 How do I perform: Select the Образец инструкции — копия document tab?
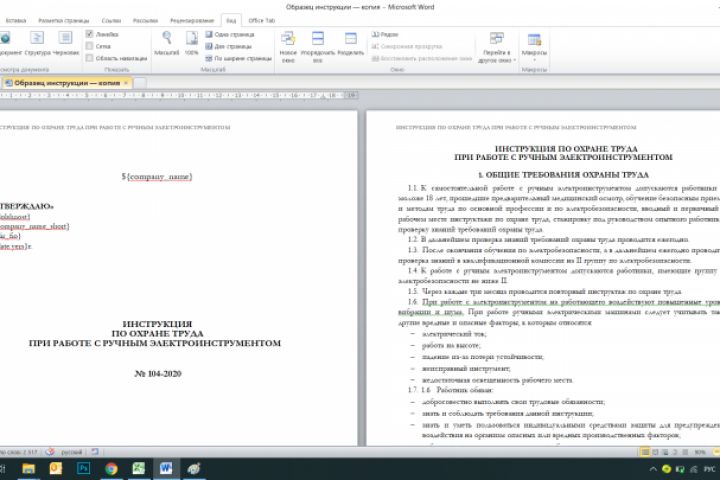[x=67, y=83]
